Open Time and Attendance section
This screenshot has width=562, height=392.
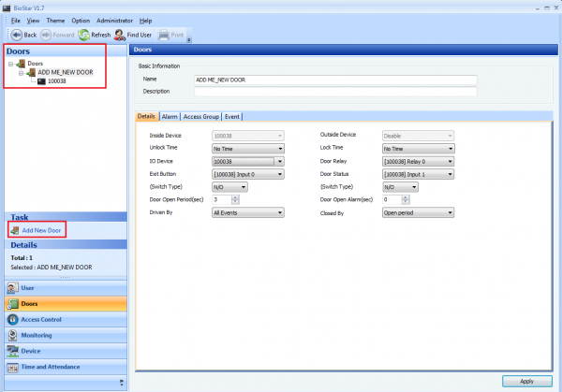(50, 367)
